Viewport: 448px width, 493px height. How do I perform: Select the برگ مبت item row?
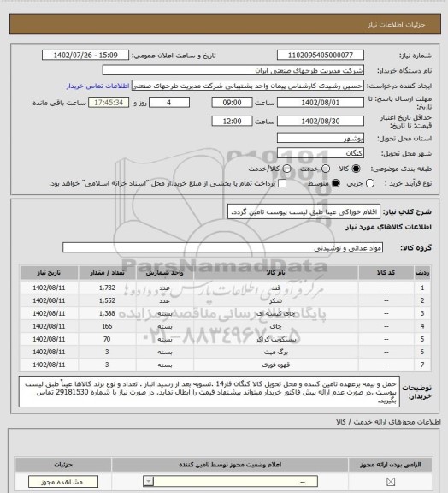[x=225, y=352]
